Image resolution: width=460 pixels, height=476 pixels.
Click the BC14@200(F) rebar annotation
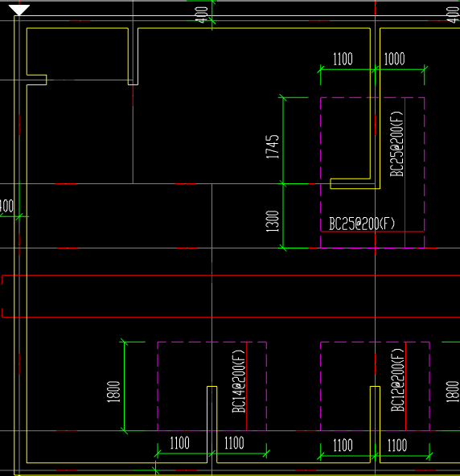(239, 382)
